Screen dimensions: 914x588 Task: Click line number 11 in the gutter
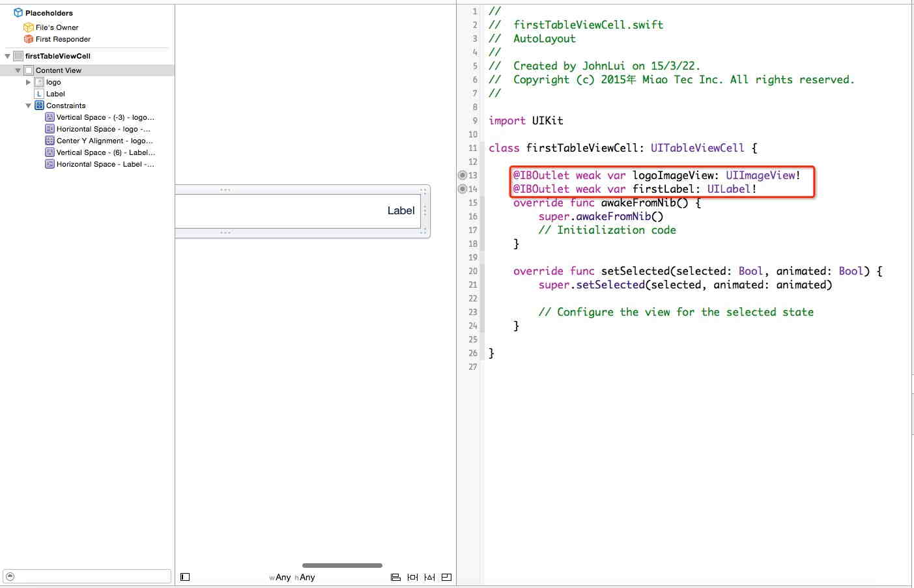(473, 148)
